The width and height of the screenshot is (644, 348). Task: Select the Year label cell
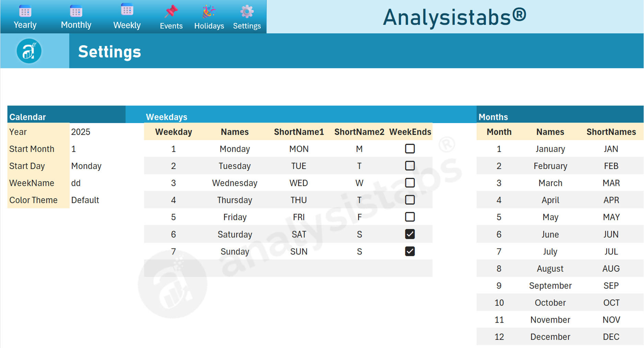tap(38, 132)
